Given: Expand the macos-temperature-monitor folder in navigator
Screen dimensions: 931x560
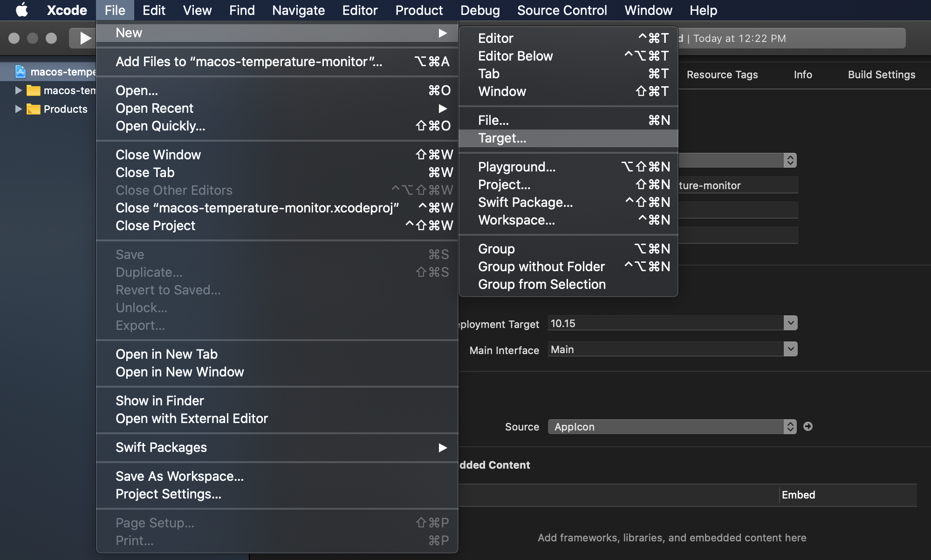Looking at the screenshot, I should [18, 90].
